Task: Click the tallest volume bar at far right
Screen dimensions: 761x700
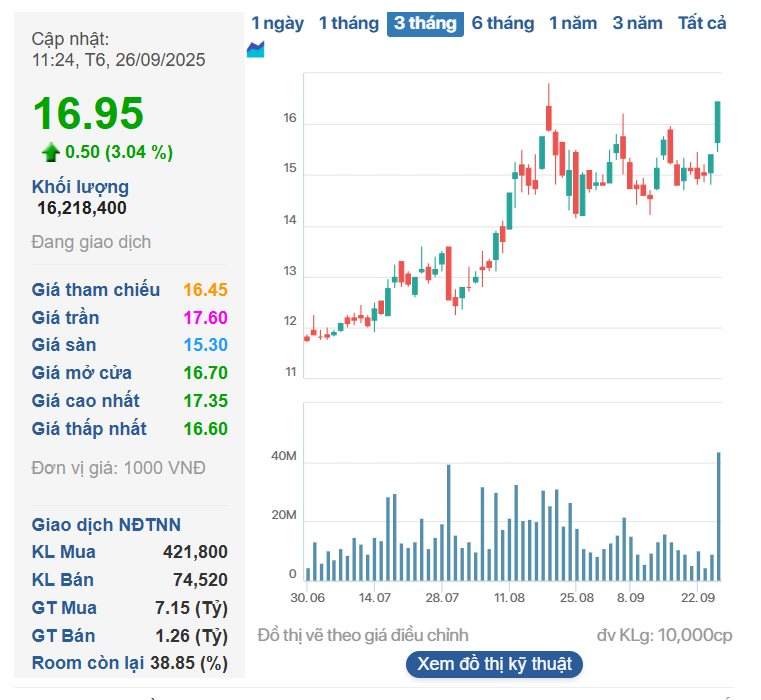Action: point(718,516)
